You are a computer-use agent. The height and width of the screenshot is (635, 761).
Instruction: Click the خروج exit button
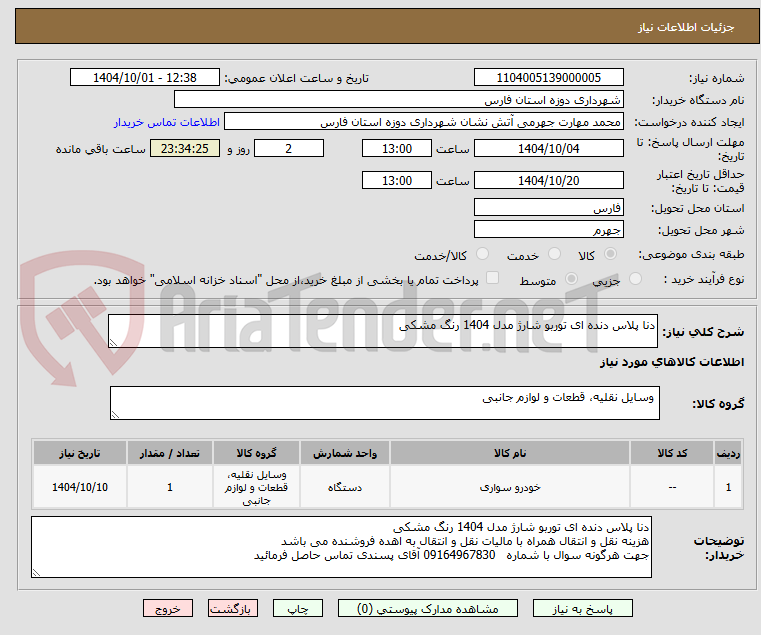(x=167, y=608)
